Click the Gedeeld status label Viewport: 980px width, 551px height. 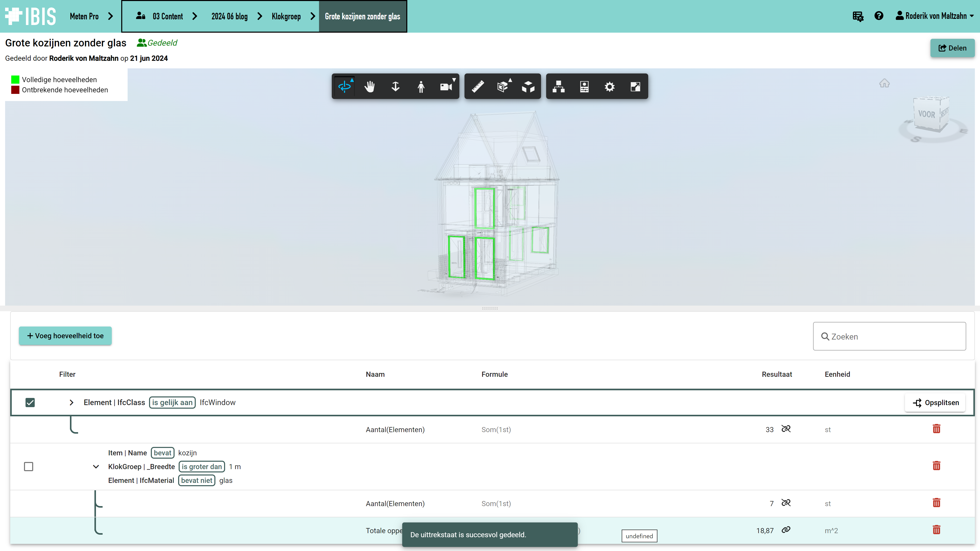click(x=157, y=43)
